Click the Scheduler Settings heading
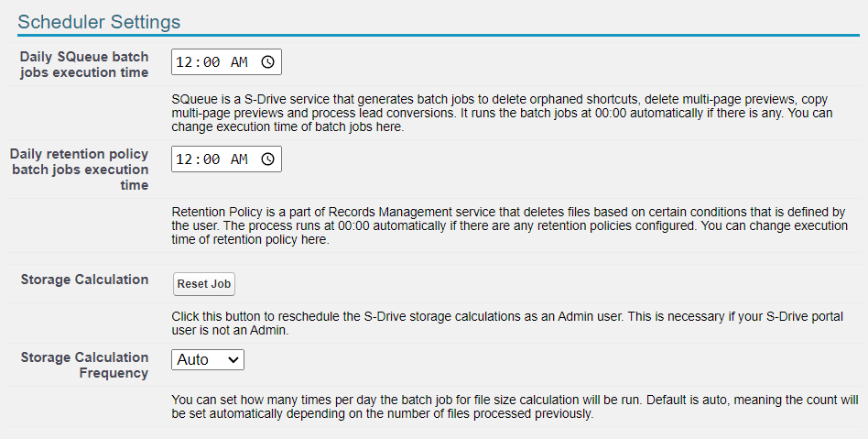868x439 pixels. 99,21
